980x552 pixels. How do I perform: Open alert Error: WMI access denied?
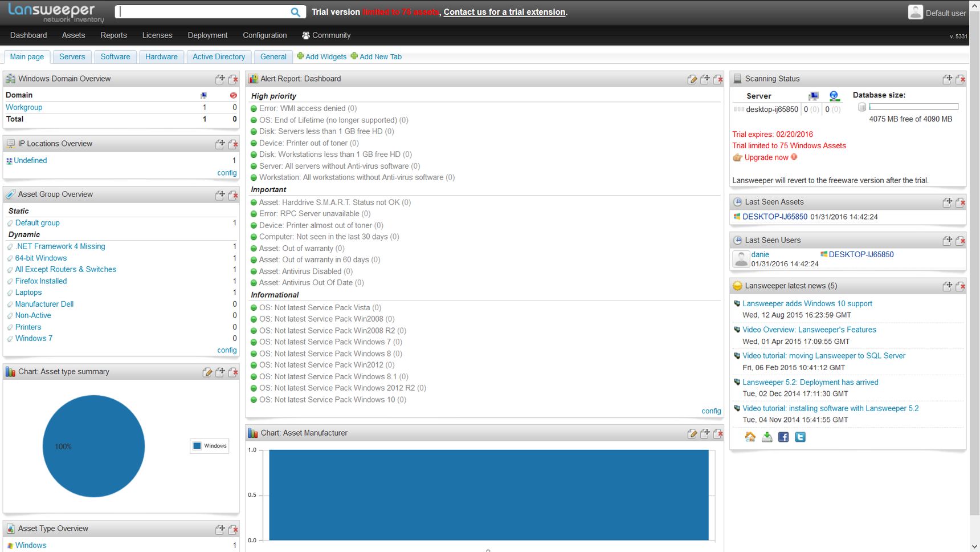click(308, 108)
